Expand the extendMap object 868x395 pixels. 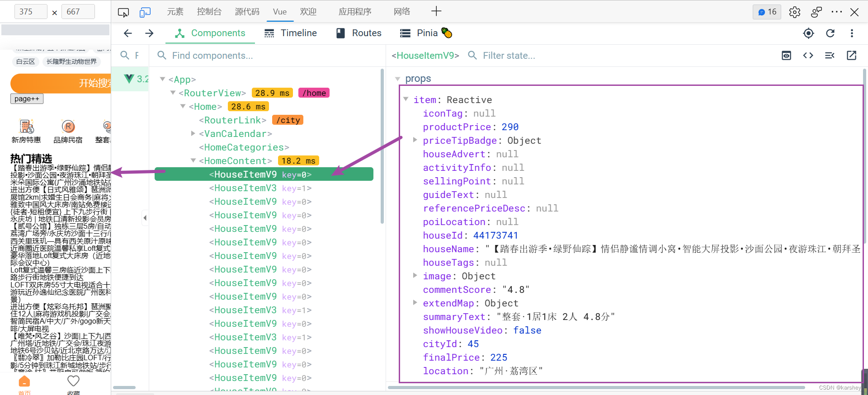[415, 302]
